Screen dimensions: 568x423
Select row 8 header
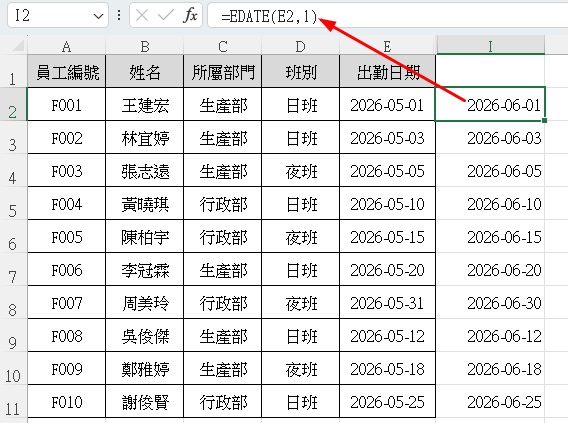13,302
